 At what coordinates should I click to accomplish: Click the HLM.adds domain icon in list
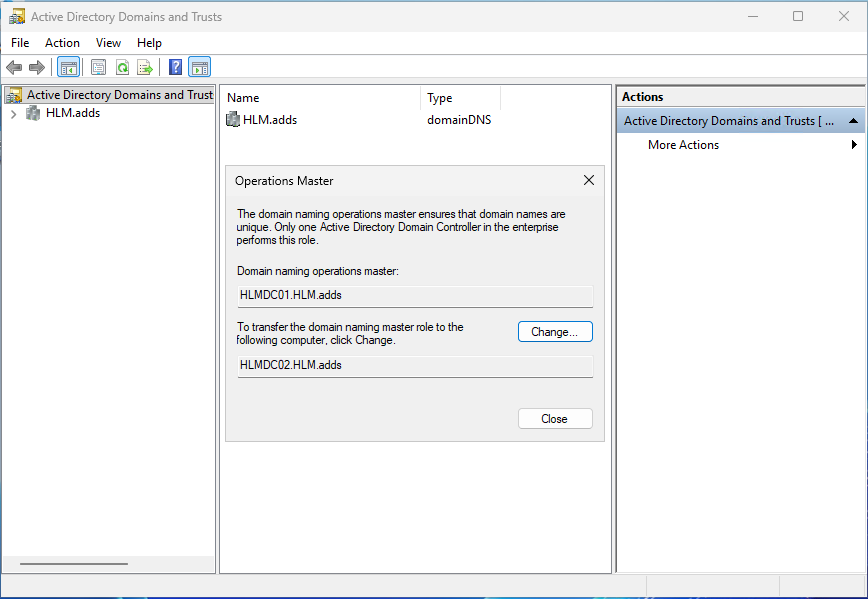click(233, 120)
